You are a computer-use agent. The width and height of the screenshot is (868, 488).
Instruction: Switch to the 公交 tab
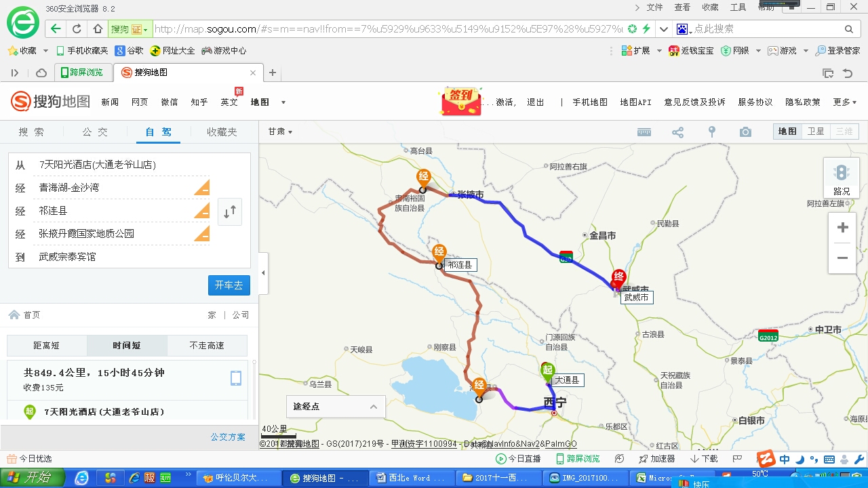95,132
